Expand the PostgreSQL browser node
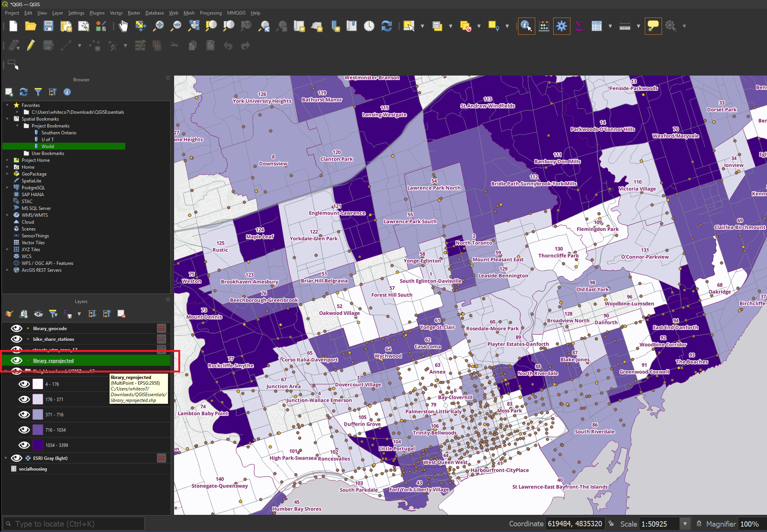 [x=7, y=187]
